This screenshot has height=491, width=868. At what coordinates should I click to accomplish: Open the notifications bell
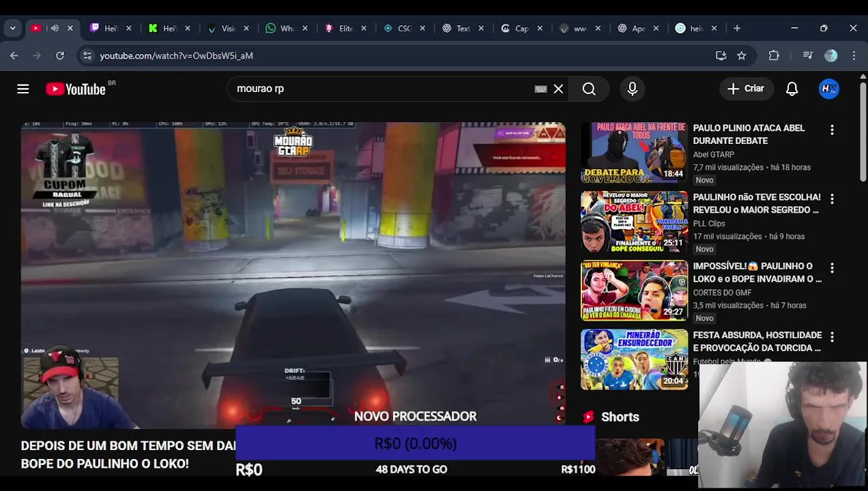pyautogui.click(x=792, y=89)
